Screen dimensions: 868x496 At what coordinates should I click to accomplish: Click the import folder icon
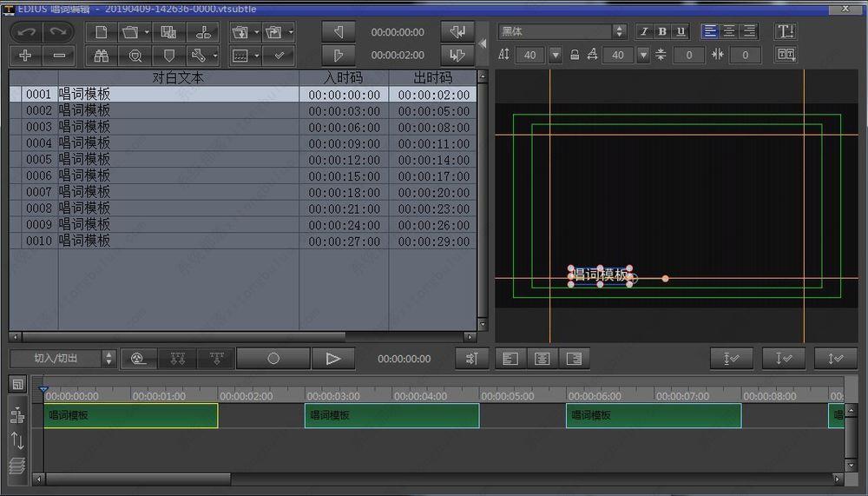point(240,32)
